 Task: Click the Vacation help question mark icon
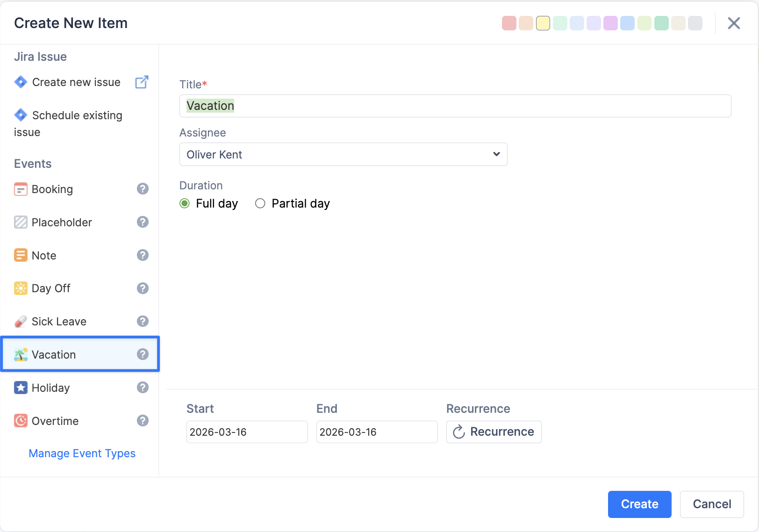143,354
